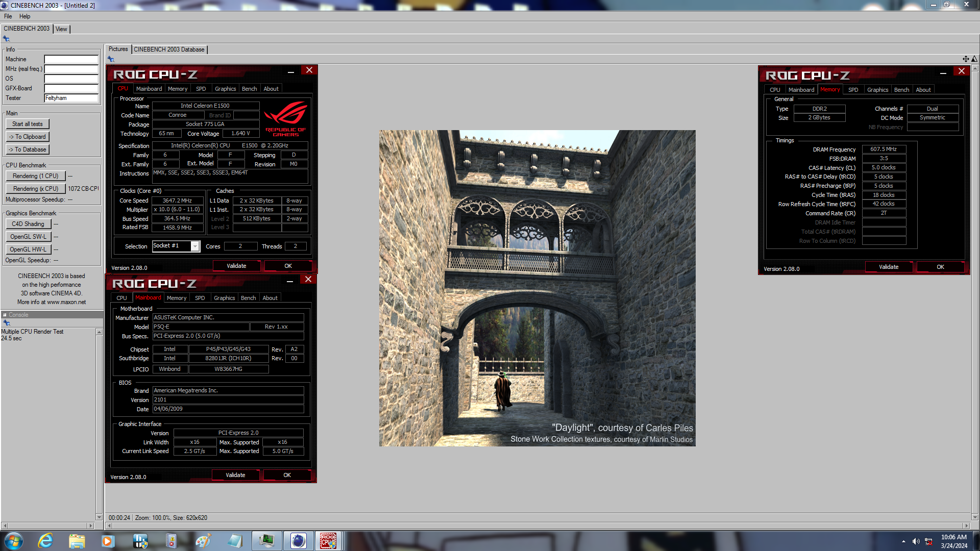Click the ROG Republic of Gamers logo
This screenshot has height=551, width=980.
pos(285,118)
